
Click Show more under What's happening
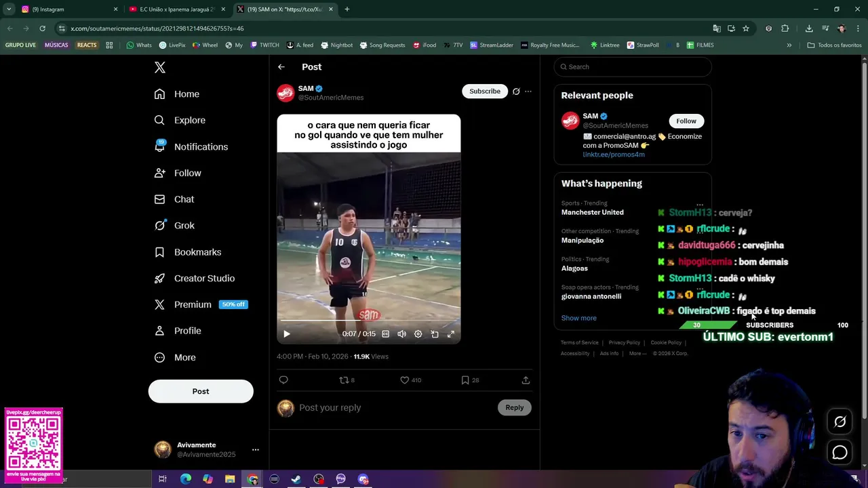[x=579, y=318]
